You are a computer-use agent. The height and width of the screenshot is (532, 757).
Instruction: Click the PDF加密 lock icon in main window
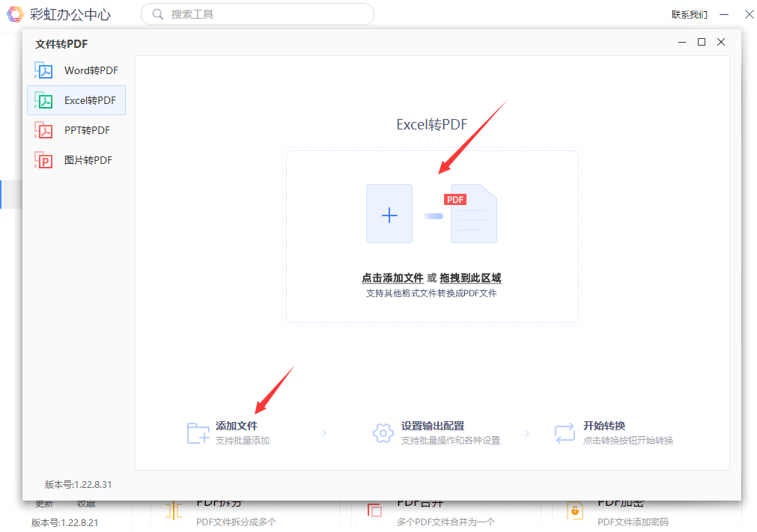click(x=574, y=510)
